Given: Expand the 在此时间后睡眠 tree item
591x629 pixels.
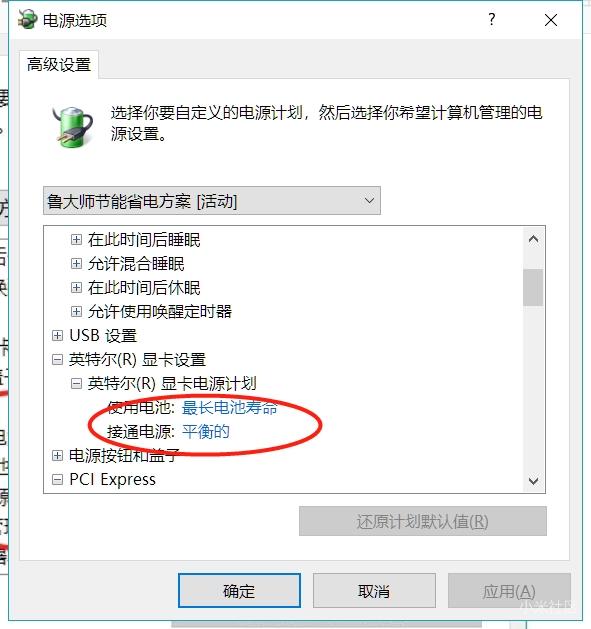Looking at the screenshot, I should (x=76, y=239).
